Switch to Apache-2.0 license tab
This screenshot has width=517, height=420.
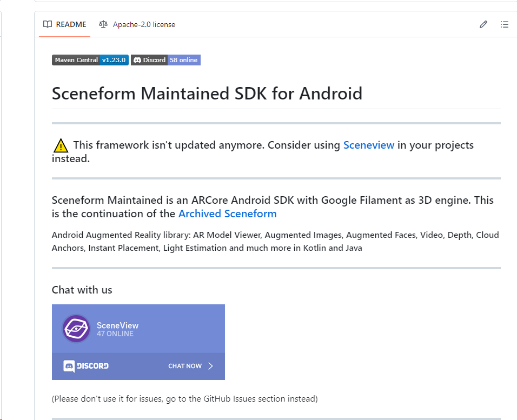pos(137,24)
